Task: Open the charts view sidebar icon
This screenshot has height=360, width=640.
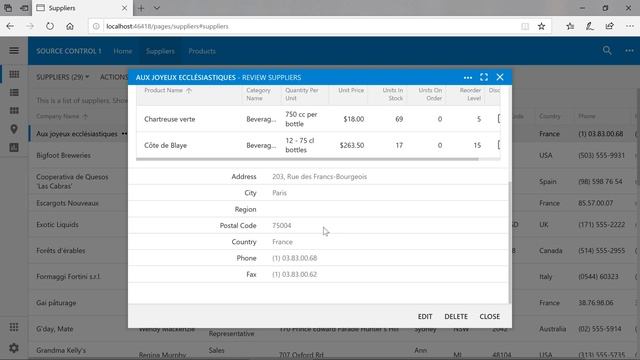Action: pyautogui.click(x=14, y=147)
